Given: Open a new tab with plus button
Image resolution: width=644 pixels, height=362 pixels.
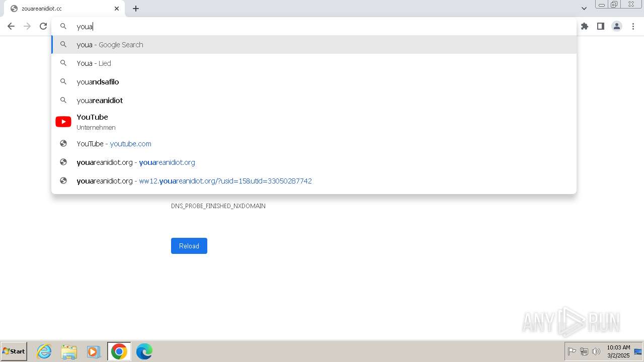Looking at the screenshot, I should tap(136, 9).
